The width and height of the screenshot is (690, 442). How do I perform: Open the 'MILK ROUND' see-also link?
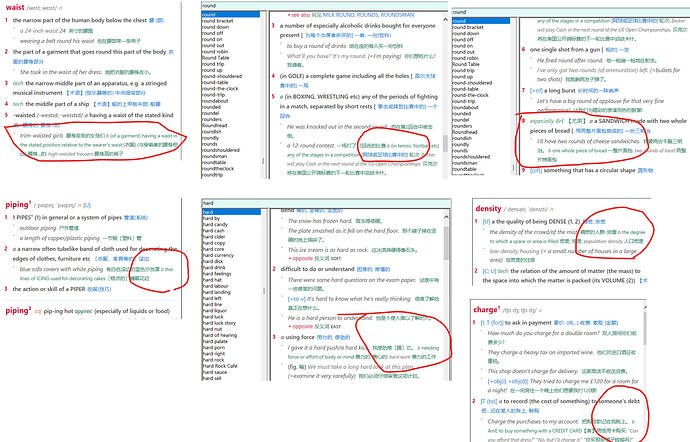(338, 15)
